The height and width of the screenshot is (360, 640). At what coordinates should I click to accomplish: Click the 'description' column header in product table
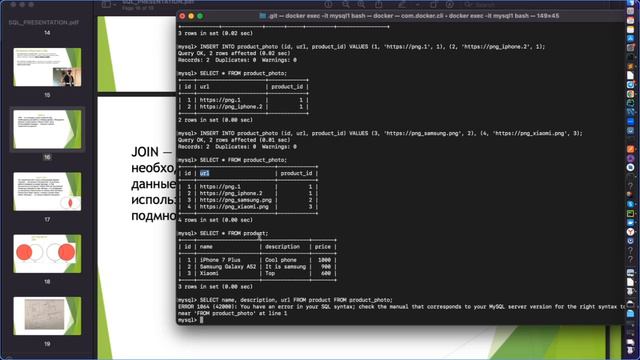(282, 247)
